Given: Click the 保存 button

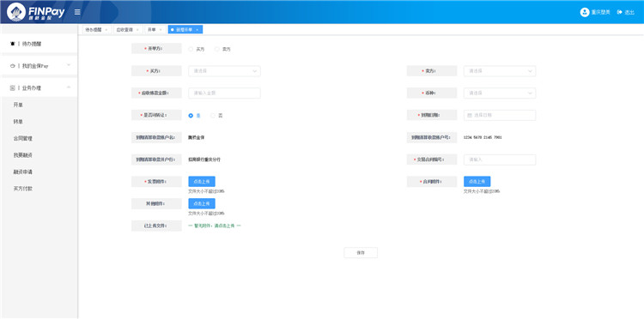Looking at the screenshot, I should [x=361, y=253].
